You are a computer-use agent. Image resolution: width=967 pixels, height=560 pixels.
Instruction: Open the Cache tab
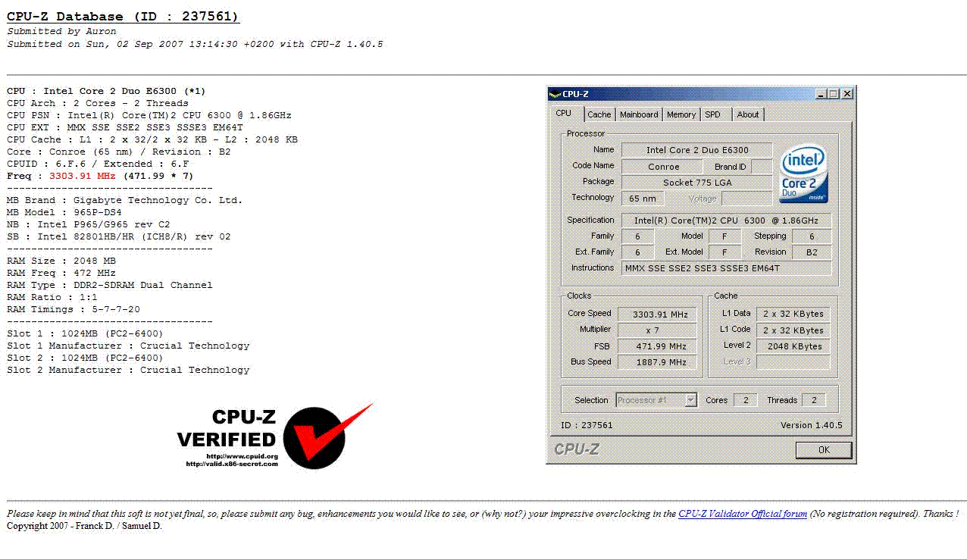click(x=599, y=114)
